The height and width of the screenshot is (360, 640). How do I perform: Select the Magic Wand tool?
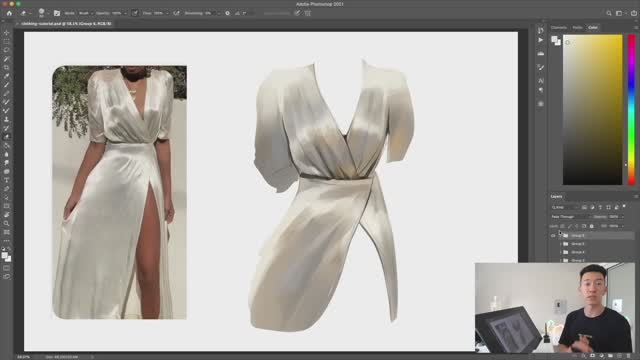(6, 59)
